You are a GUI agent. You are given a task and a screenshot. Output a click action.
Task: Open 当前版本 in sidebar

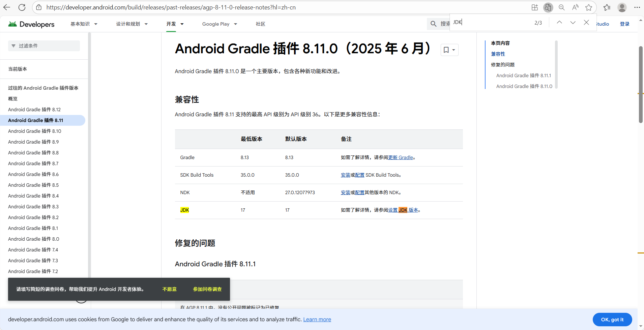(18, 69)
